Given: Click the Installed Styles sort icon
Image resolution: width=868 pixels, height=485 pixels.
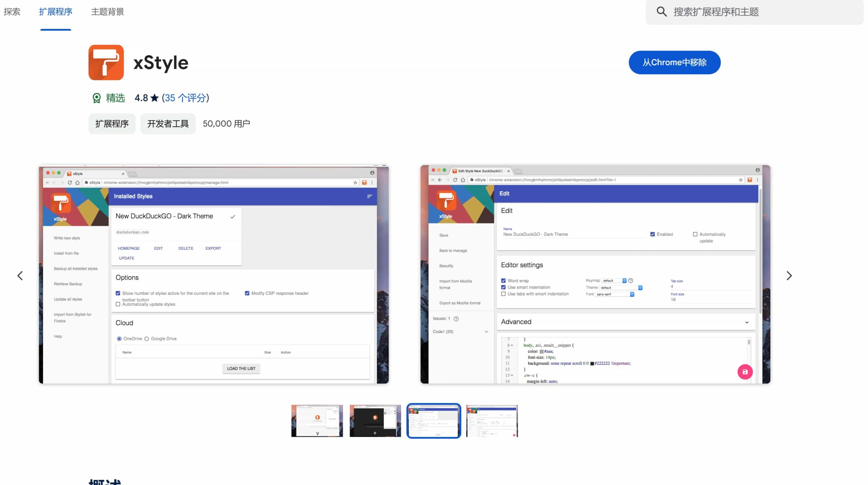Looking at the screenshot, I should pos(370,197).
